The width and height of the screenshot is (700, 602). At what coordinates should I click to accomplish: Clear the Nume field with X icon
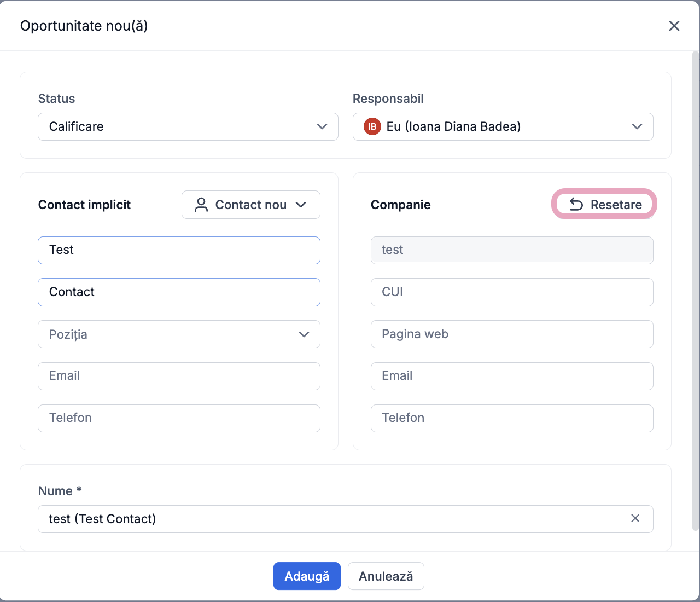pos(635,518)
